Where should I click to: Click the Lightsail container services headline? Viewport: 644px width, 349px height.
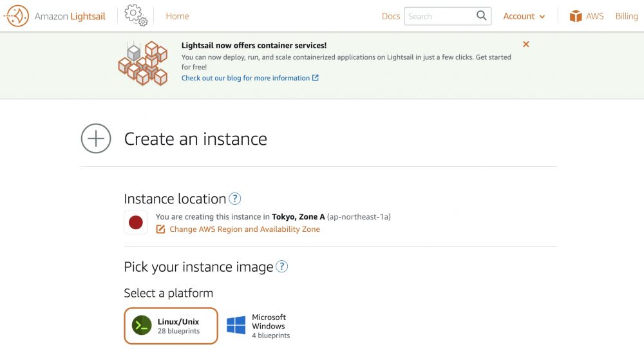tap(254, 46)
